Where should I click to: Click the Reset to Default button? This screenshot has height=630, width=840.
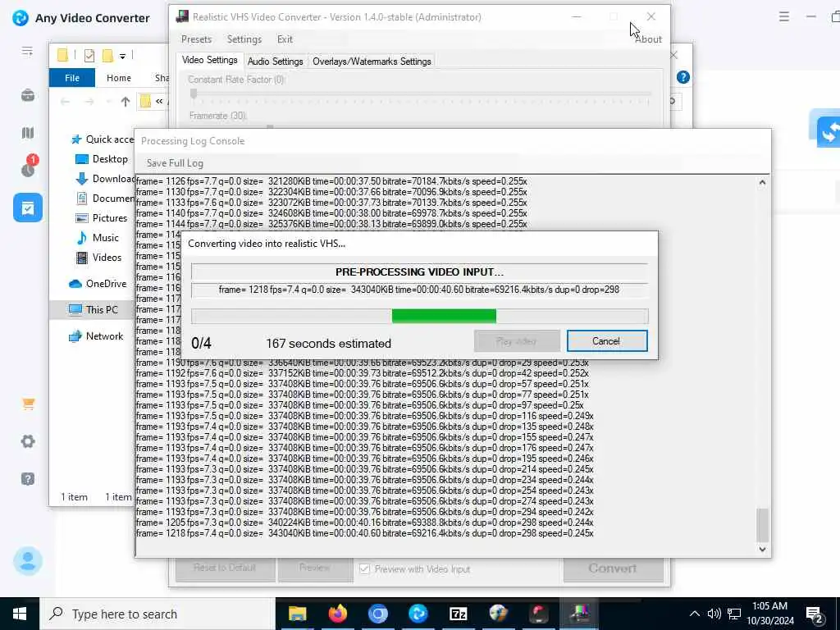[x=225, y=568]
